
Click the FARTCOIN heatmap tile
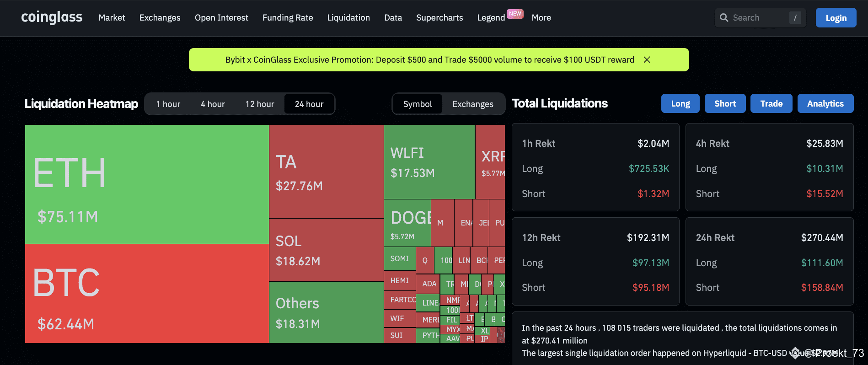[x=400, y=300]
